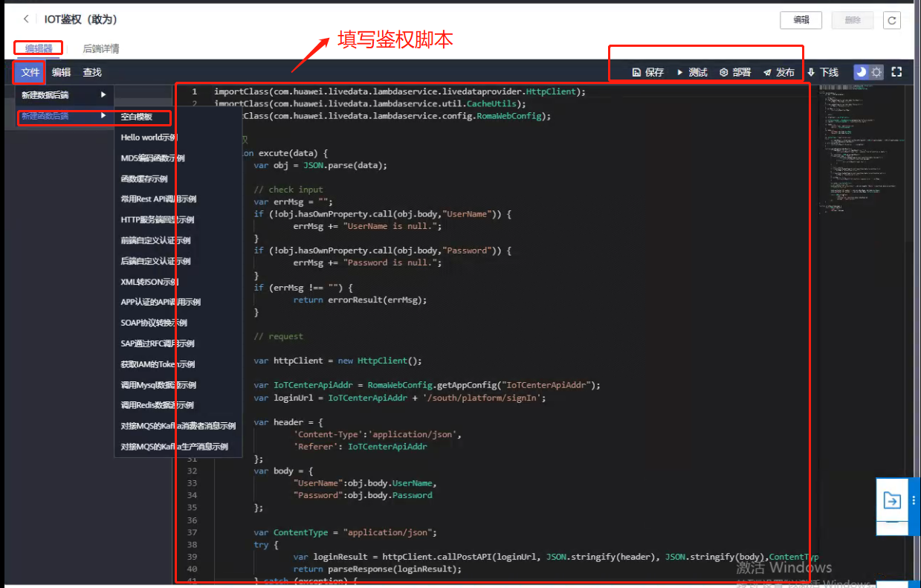The image size is (921, 588).
Task: Click code line 'return errorResult(errMsg);'
Action: (x=360, y=300)
